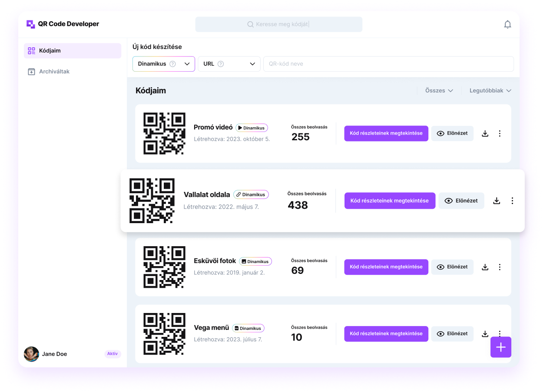Click the help icon next to Dinamikus dropdown
Viewport: 550px width, 392px height.
tap(172, 64)
